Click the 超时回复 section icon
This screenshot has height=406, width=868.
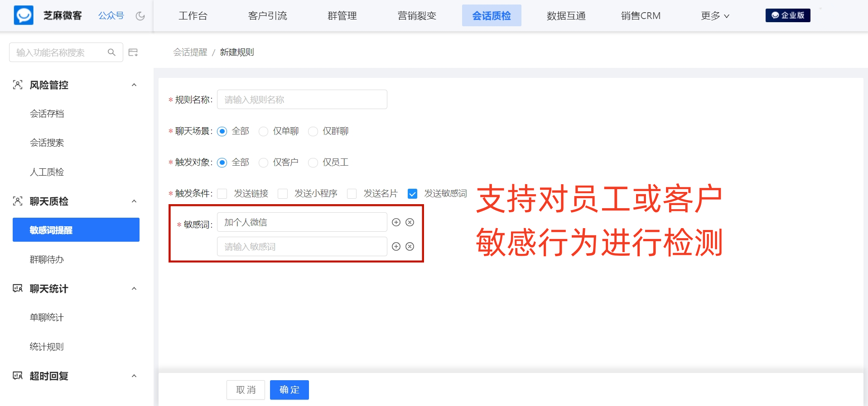click(18, 376)
